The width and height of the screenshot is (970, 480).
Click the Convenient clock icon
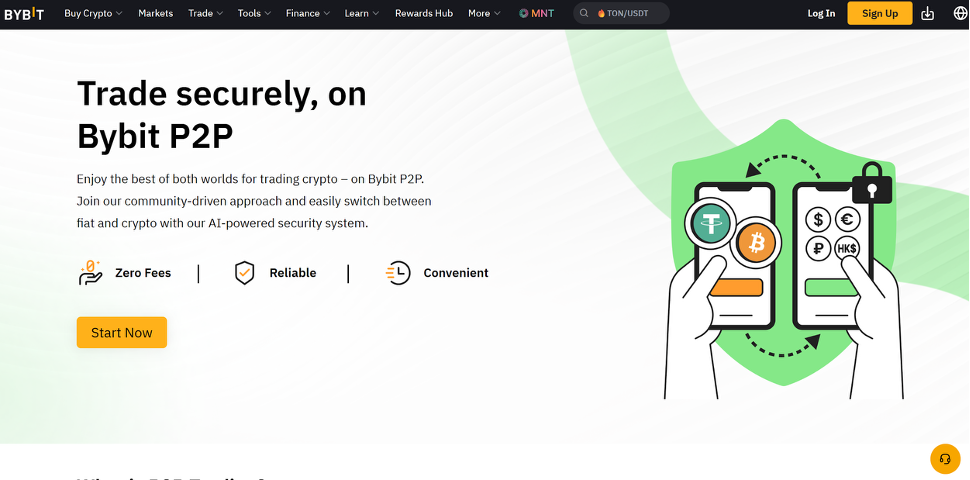coord(398,273)
